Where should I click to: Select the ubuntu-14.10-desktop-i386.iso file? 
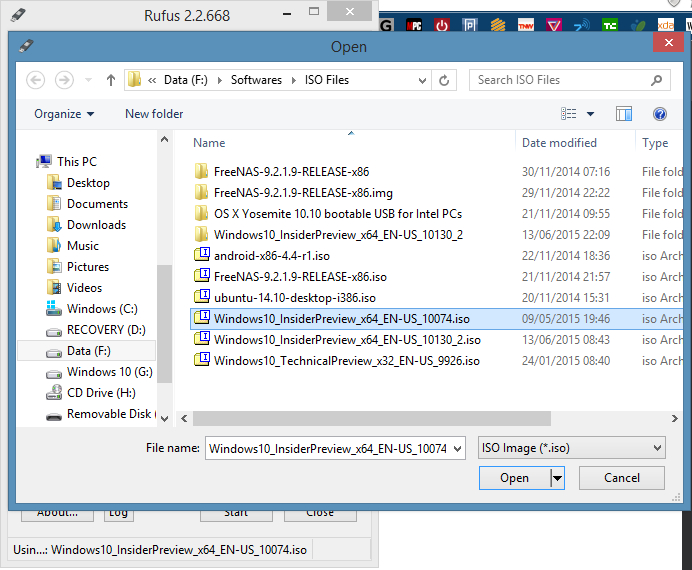click(294, 298)
